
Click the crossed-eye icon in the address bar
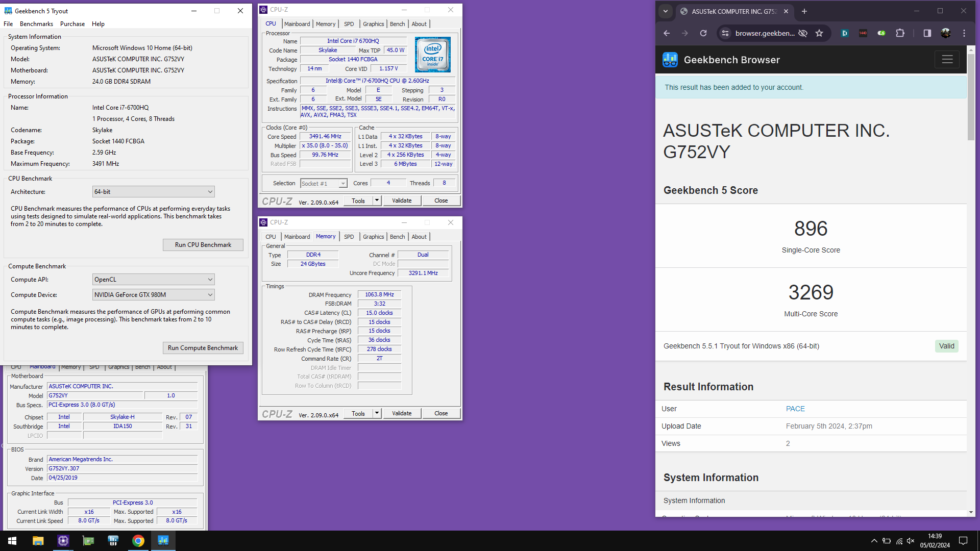click(803, 33)
